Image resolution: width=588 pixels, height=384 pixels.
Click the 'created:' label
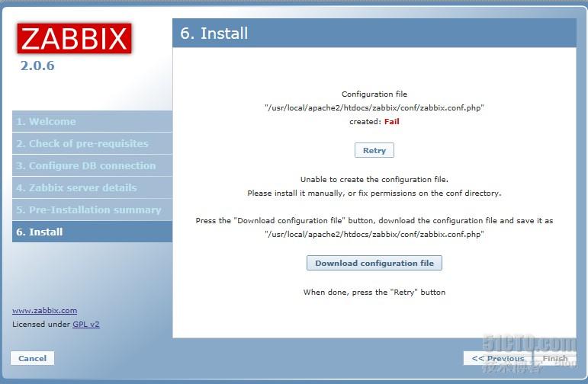(x=365, y=121)
